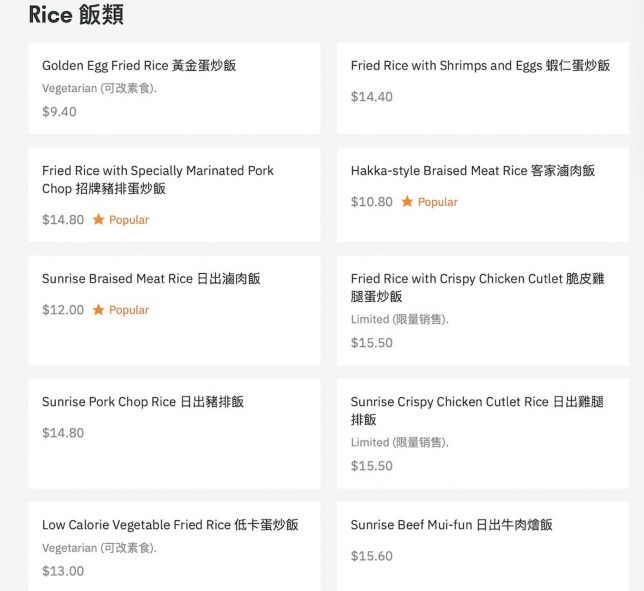644x591 pixels.
Task: Open Fried Rice with Specially Marinated Pork Chop
Action: point(158,180)
